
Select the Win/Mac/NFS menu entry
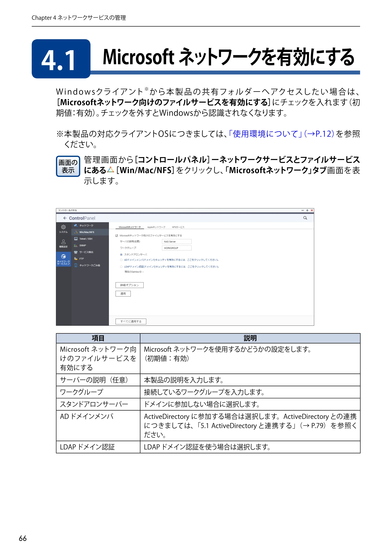tap(90, 232)
